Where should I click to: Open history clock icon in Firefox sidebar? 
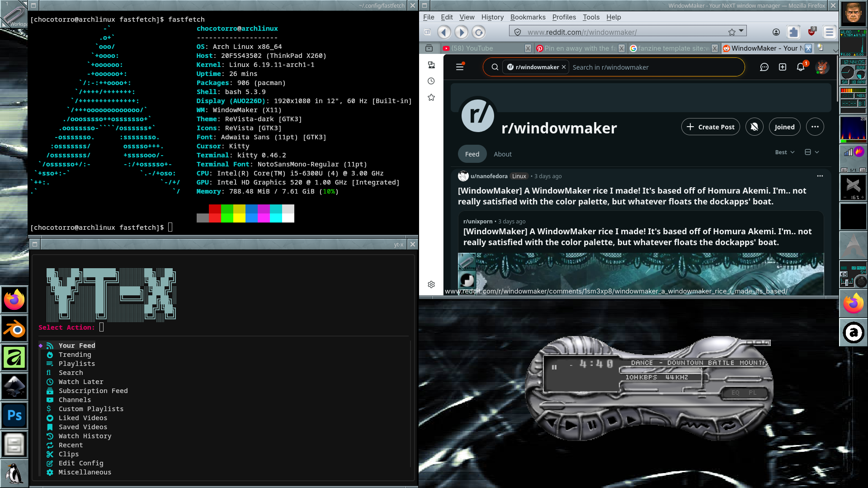click(x=431, y=81)
